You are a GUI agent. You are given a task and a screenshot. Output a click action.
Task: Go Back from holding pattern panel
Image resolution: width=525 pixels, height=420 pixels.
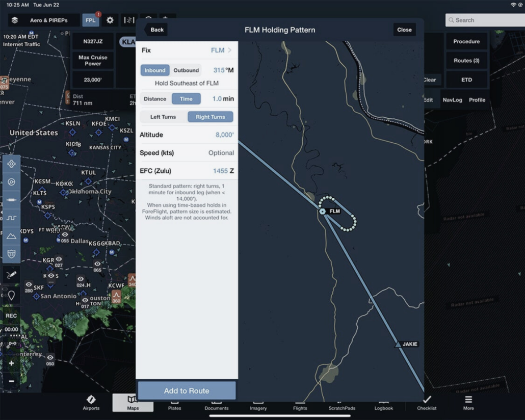click(156, 30)
